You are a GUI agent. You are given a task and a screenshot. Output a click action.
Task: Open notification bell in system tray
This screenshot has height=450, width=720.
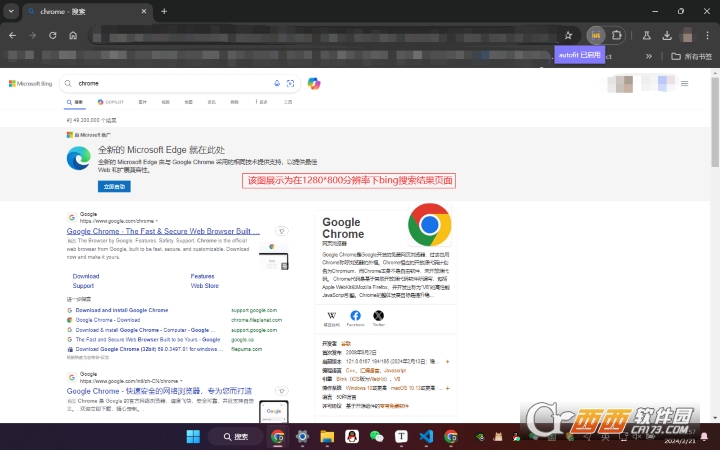704,436
